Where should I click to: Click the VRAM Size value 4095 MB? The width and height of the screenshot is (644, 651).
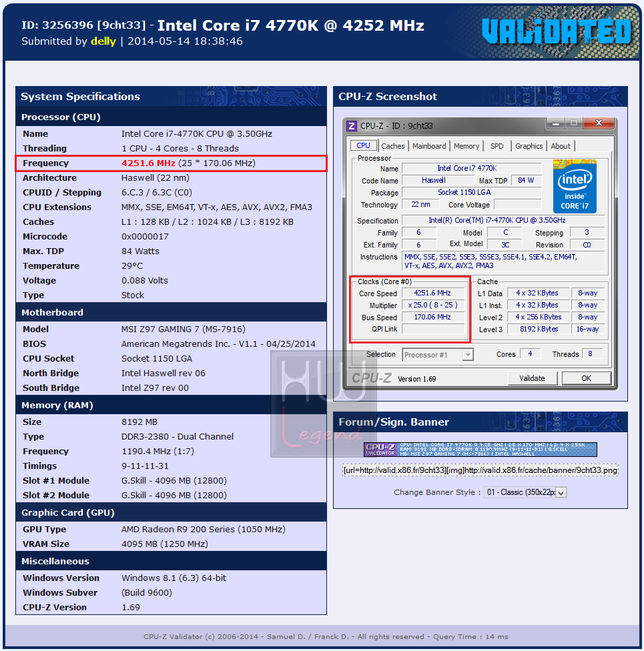165,544
